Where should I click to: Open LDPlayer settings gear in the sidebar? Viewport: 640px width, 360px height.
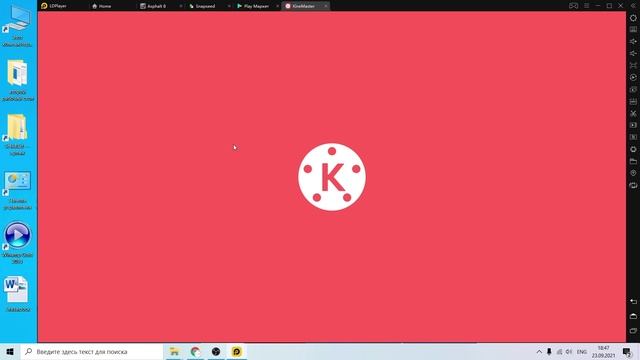click(x=633, y=18)
